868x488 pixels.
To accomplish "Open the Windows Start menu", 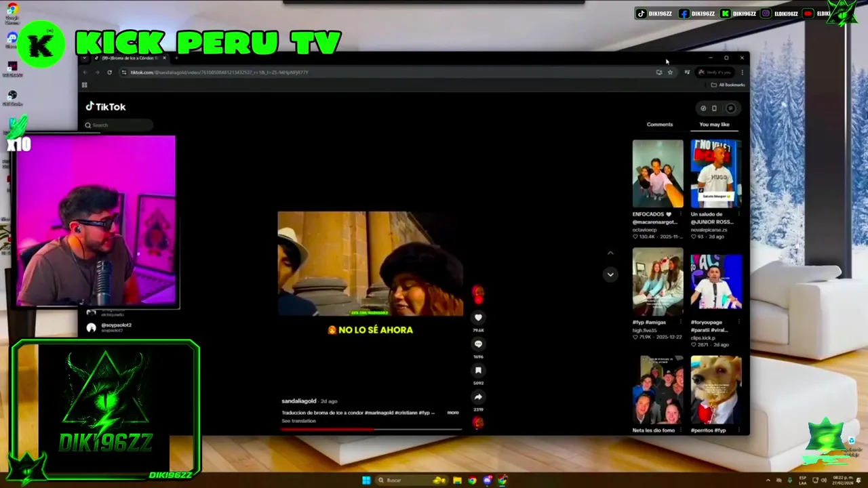I will coord(366,480).
